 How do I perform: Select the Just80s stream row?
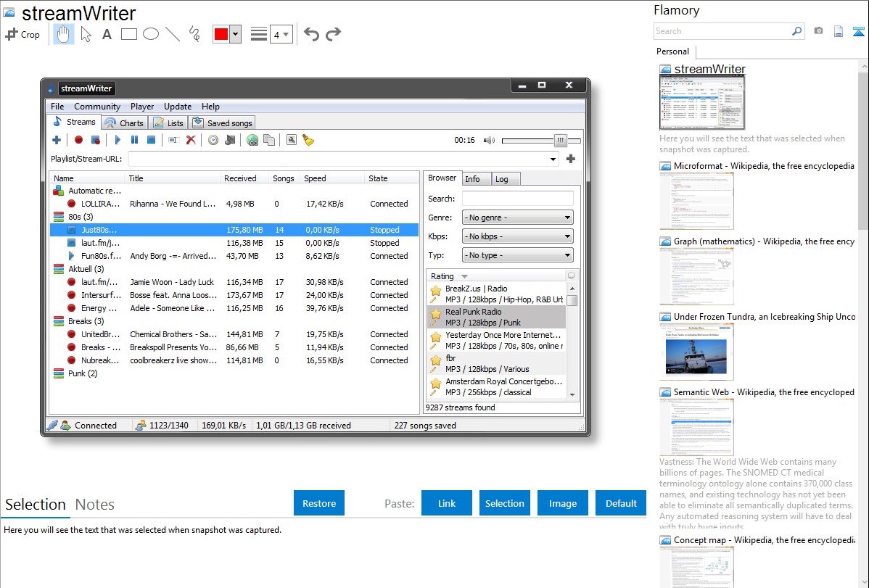(234, 230)
